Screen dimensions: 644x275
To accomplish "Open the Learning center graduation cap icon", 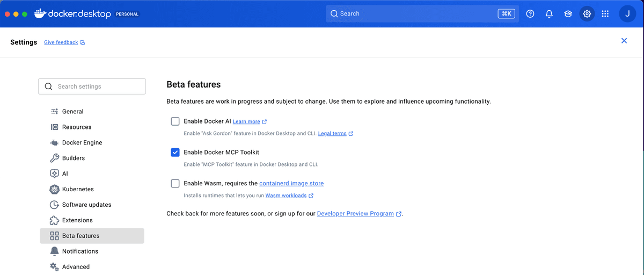I will click(x=568, y=14).
